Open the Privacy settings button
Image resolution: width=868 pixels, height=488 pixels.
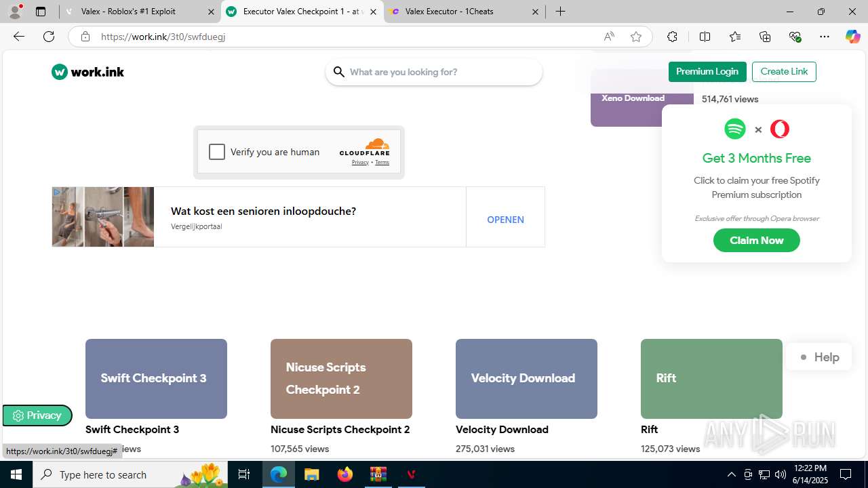37,415
